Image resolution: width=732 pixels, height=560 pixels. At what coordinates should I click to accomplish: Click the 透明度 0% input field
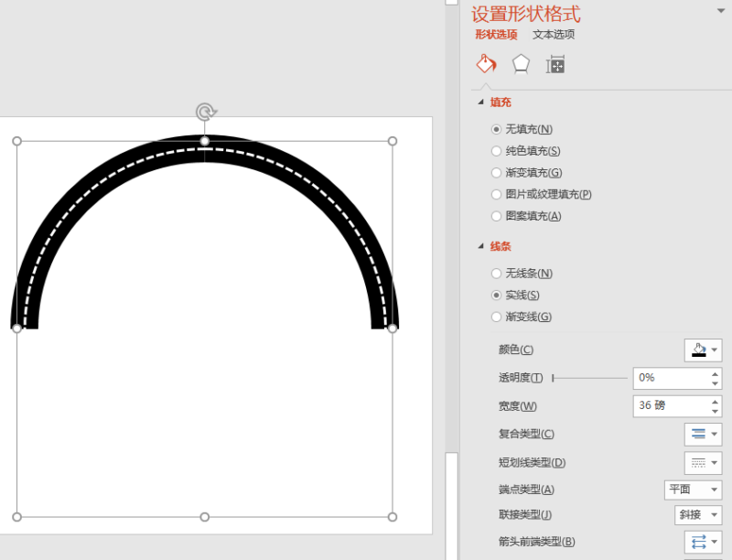[672, 378]
